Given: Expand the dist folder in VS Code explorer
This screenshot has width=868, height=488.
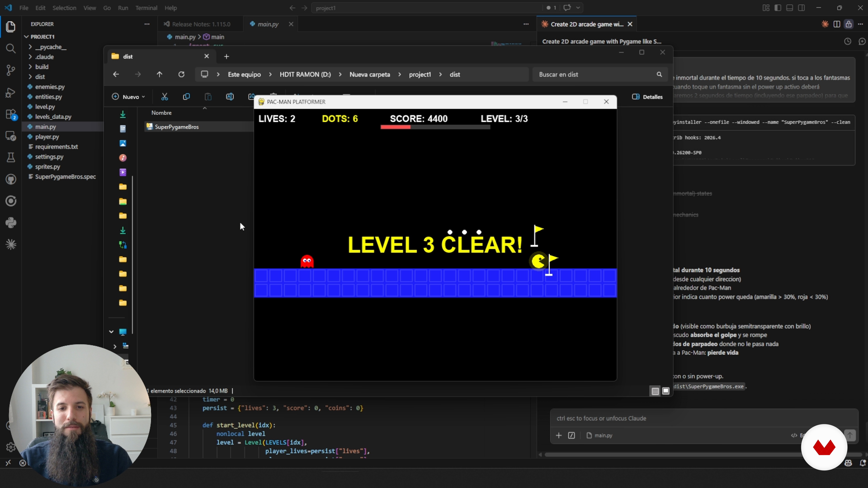Looking at the screenshot, I should pyautogui.click(x=30, y=77).
